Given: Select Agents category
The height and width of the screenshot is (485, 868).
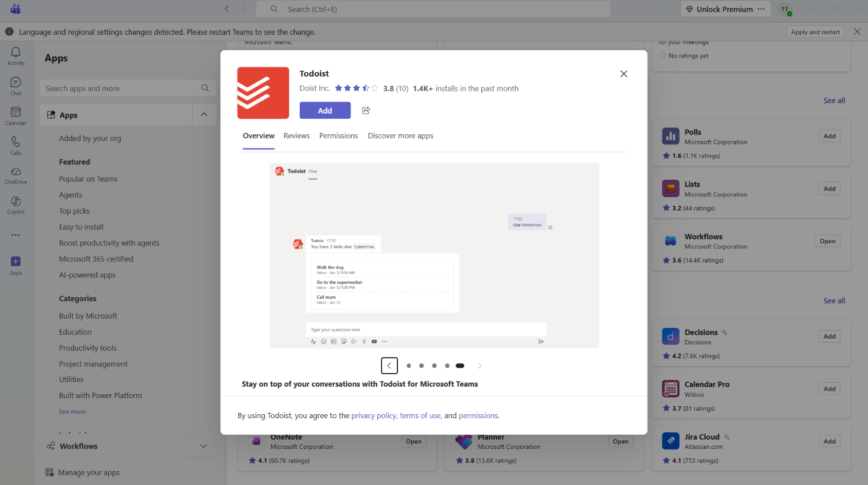Looking at the screenshot, I should 71,195.
